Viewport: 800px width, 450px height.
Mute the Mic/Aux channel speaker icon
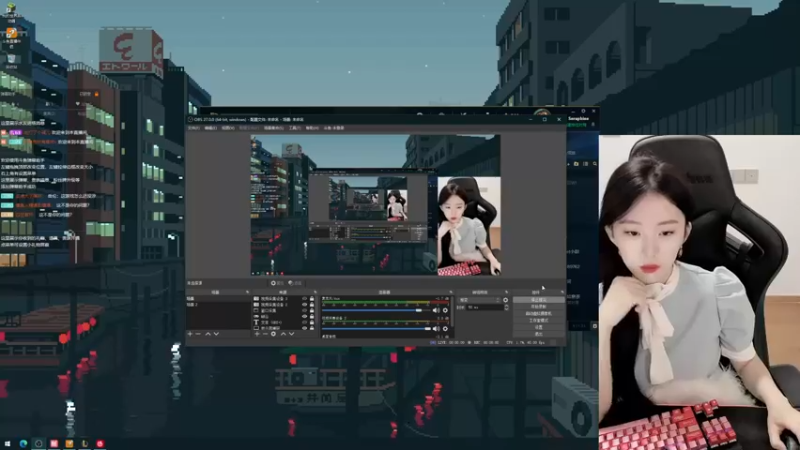(x=436, y=310)
